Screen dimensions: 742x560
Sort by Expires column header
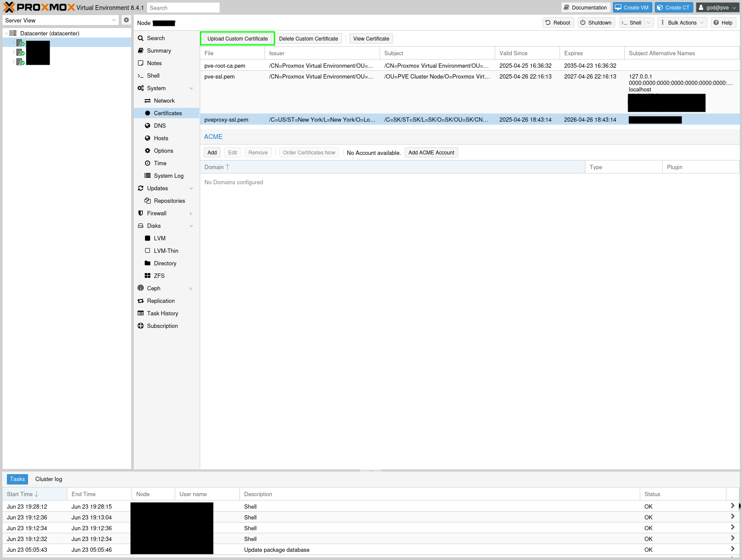click(x=592, y=53)
